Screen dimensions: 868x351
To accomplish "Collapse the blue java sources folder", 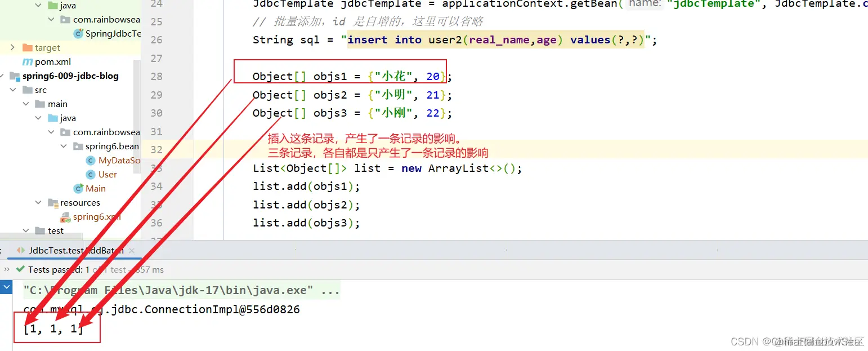I will tap(38, 118).
